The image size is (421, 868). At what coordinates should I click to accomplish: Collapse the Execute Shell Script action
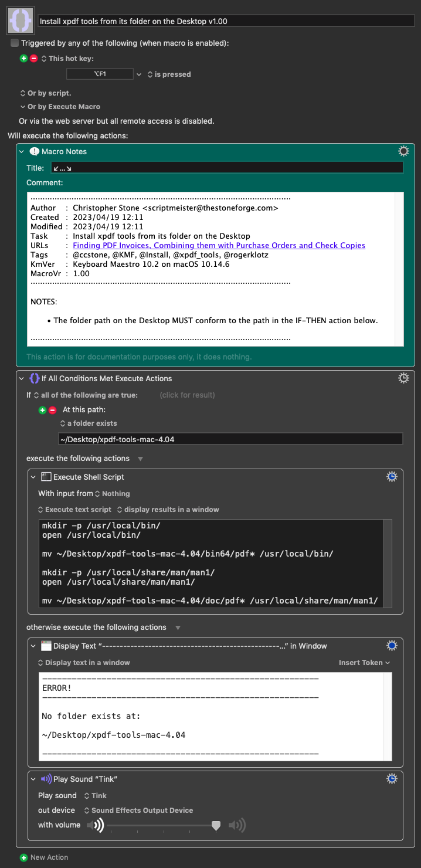(33, 477)
